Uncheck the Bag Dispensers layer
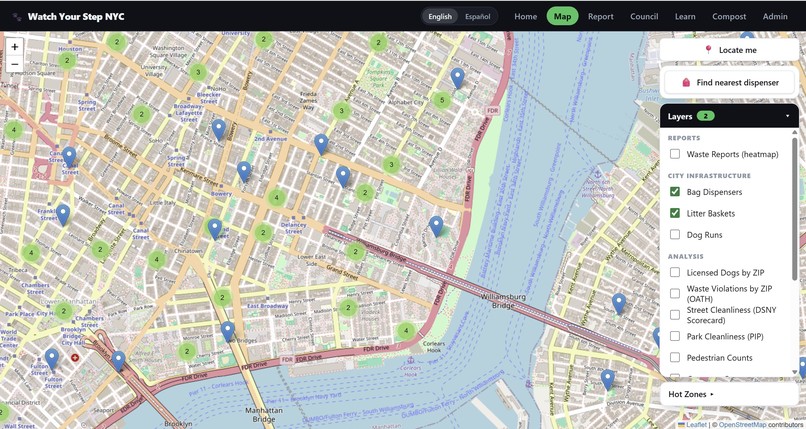806x429 pixels. click(675, 192)
